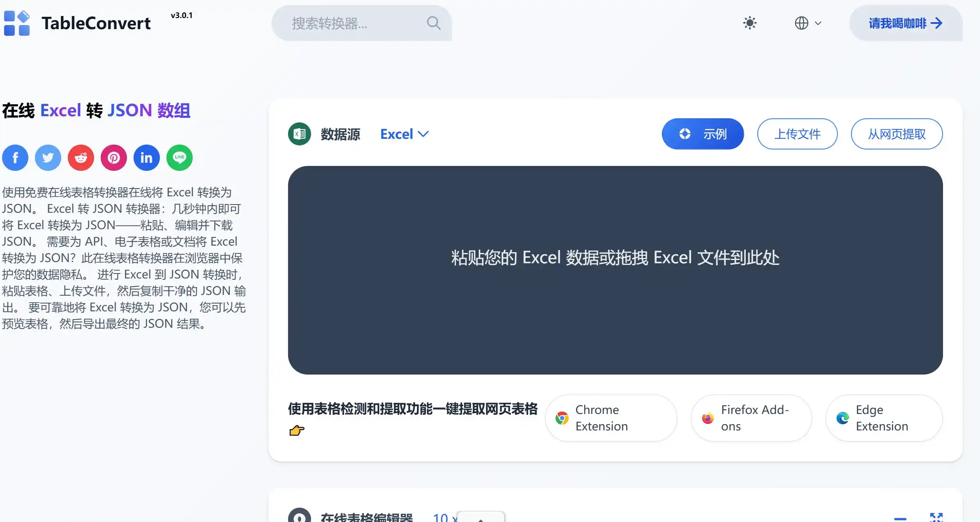
Task: Click the 从网页提取 button
Action: pos(897,134)
